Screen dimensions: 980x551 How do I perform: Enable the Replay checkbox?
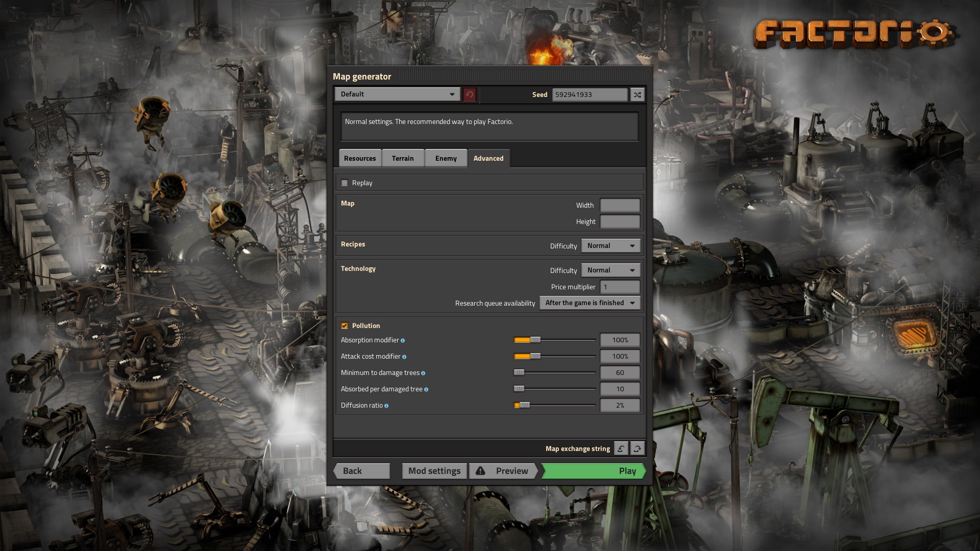click(345, 183)
